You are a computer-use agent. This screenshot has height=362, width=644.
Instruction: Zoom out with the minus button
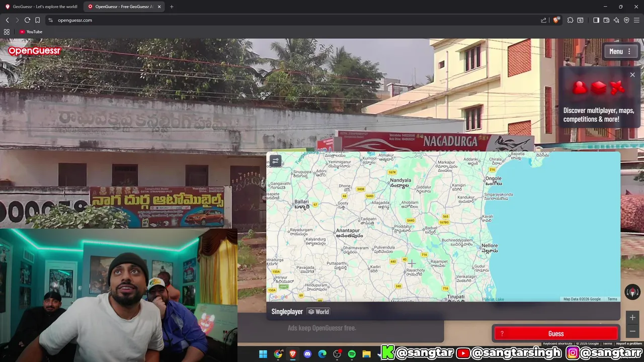[x=632, y=331]
